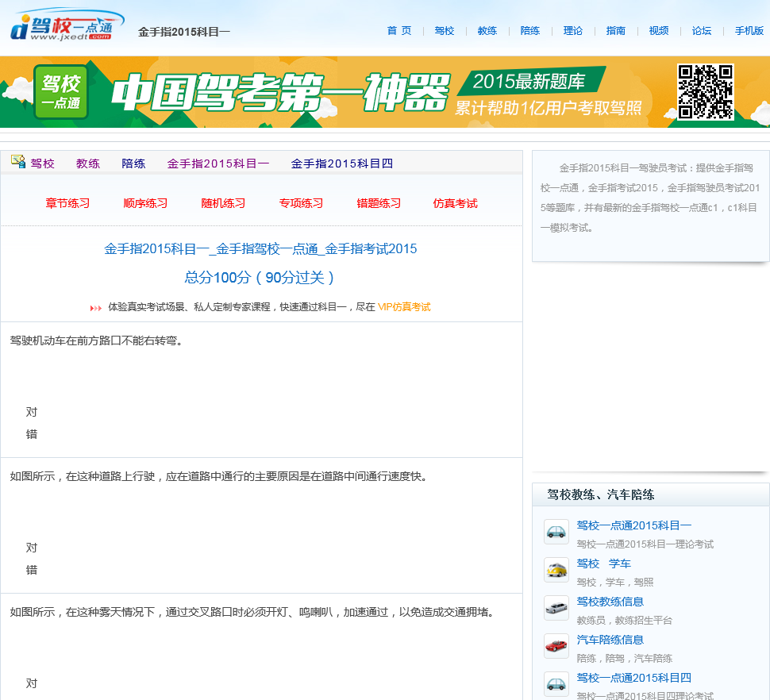Choose 对 for the 雾天交叉路口 question
This screenshot has width=770, height=700.
(32, 683)
